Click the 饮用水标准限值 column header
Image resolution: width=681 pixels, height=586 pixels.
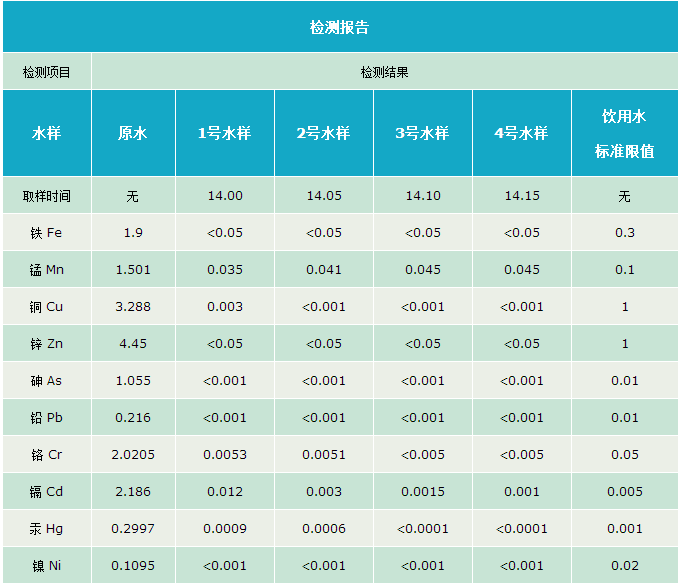(625, 133)
